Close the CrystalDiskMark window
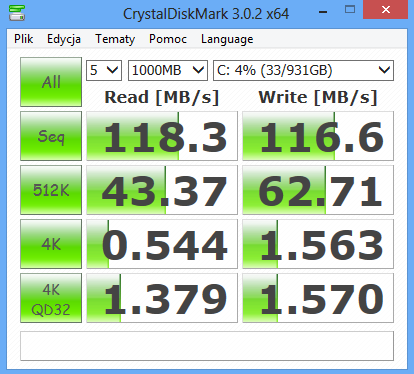This screenshot has width=414, height=374. 386,10
